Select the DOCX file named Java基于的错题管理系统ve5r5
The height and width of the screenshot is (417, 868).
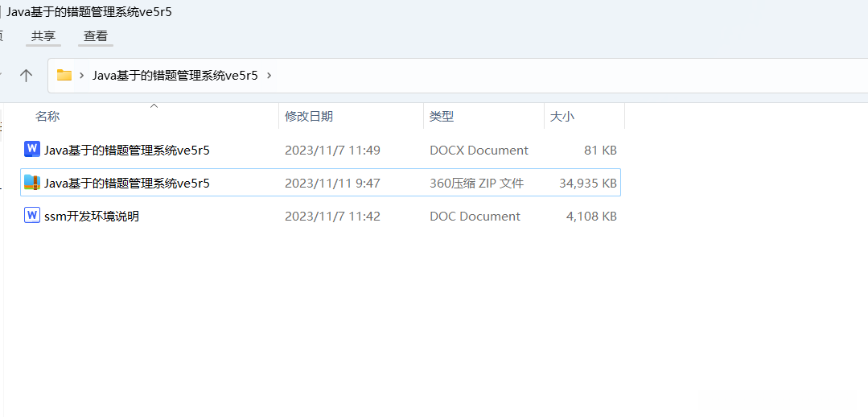(127, 150)
